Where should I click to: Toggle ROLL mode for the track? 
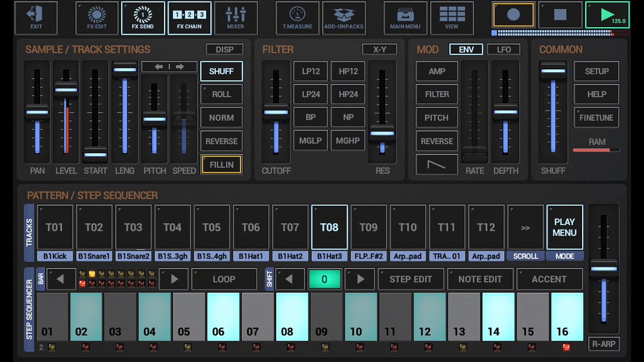(221, 95)
